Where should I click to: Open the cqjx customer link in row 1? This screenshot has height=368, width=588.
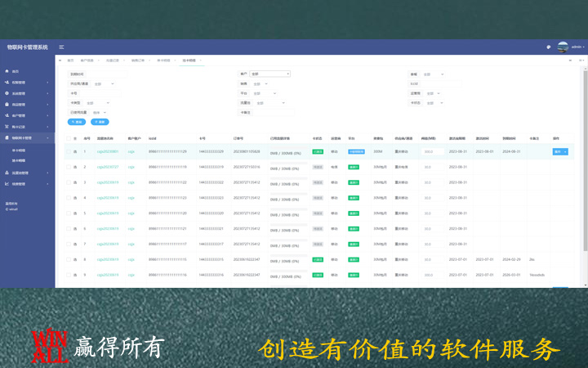pos(131,152)
